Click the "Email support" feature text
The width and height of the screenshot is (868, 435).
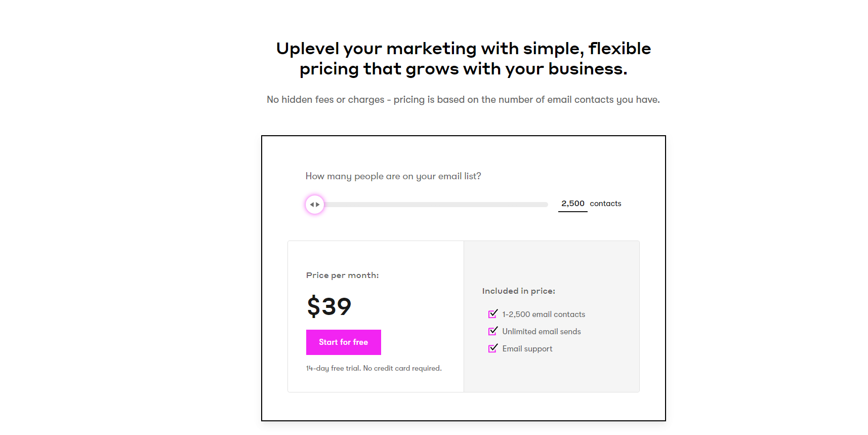click(x=527, y=349)
